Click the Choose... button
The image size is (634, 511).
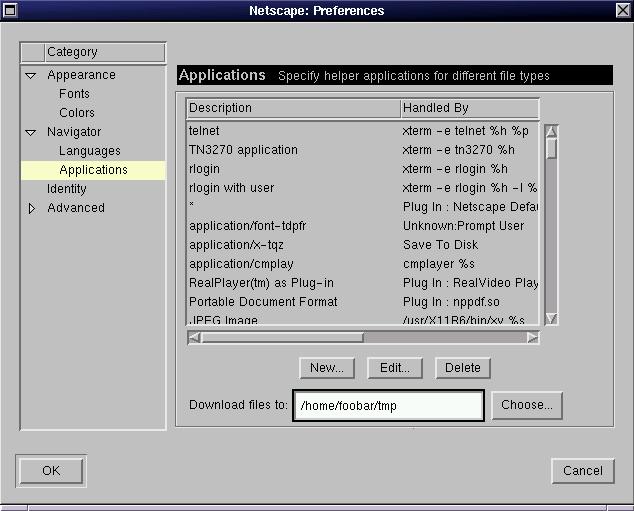pyautogui.click(x=526, y=405)
